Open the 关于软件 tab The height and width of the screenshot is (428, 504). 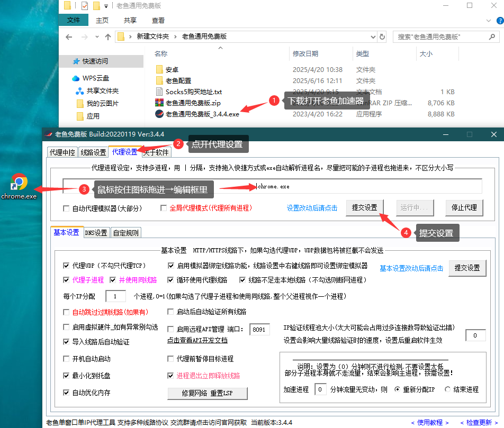(157, 151)
